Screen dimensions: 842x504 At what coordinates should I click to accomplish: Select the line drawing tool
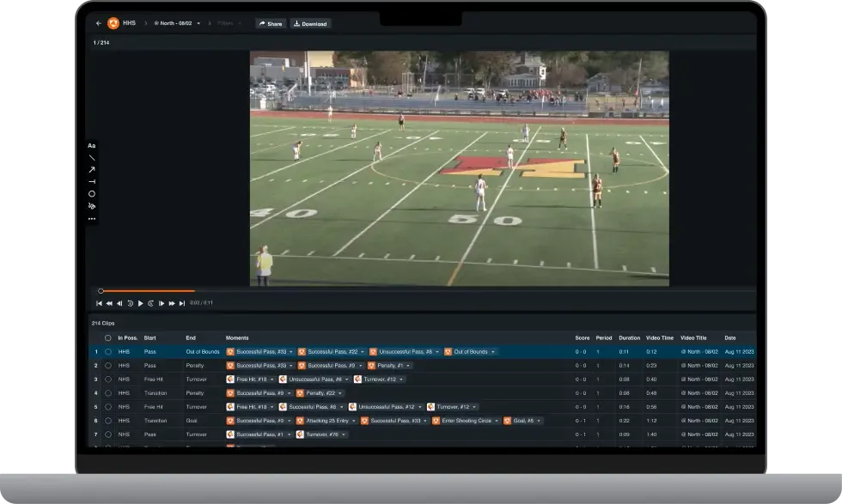tap(91, 157)
